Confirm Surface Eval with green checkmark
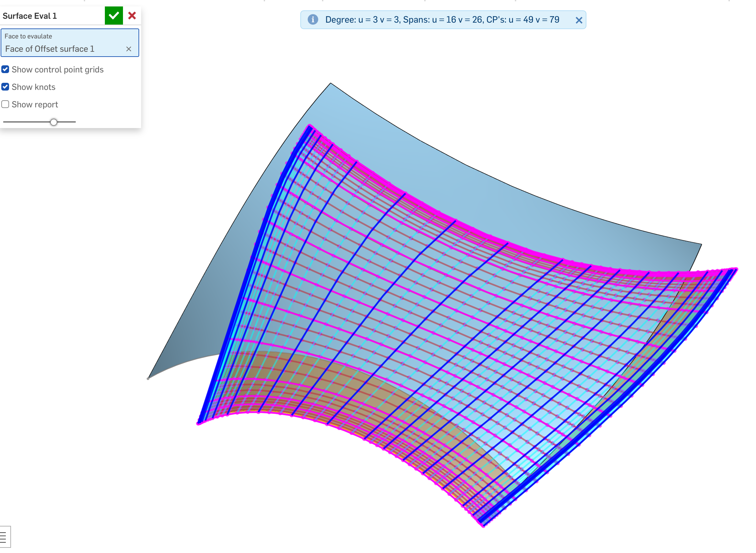This screenshot has width=756, height=553. [114, 16]
